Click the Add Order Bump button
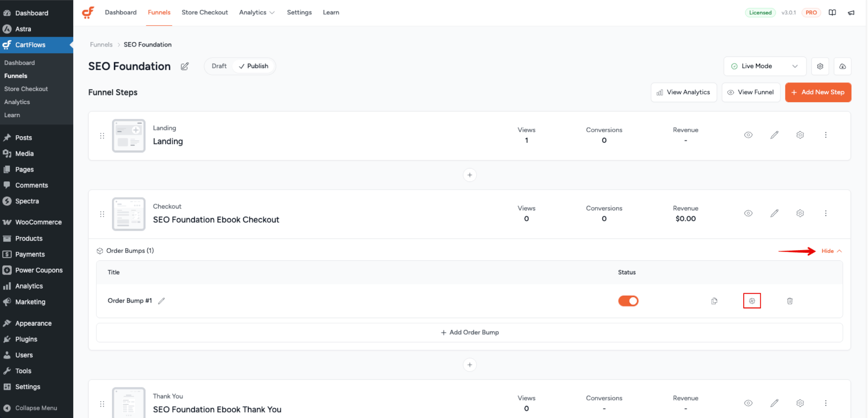Screen dimensions: 868x418 470,332
